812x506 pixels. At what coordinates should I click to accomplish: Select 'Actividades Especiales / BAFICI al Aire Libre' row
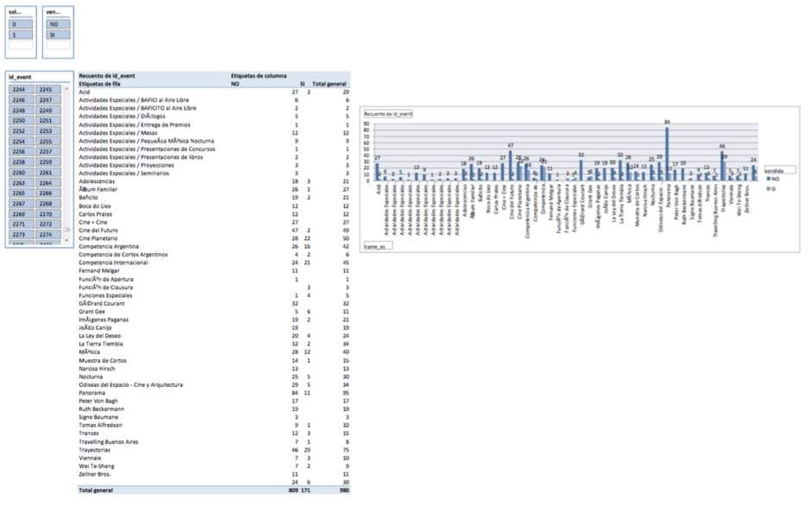[x=134, y=100]
